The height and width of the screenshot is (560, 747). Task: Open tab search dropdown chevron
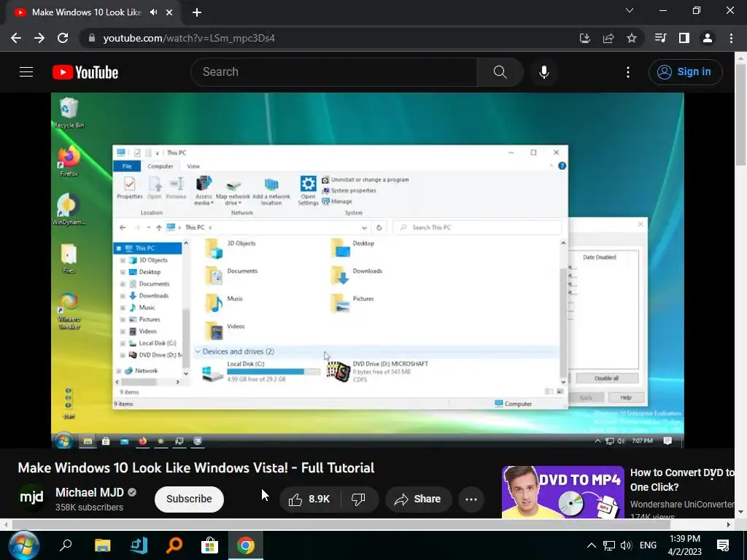[x=630, y=10]
